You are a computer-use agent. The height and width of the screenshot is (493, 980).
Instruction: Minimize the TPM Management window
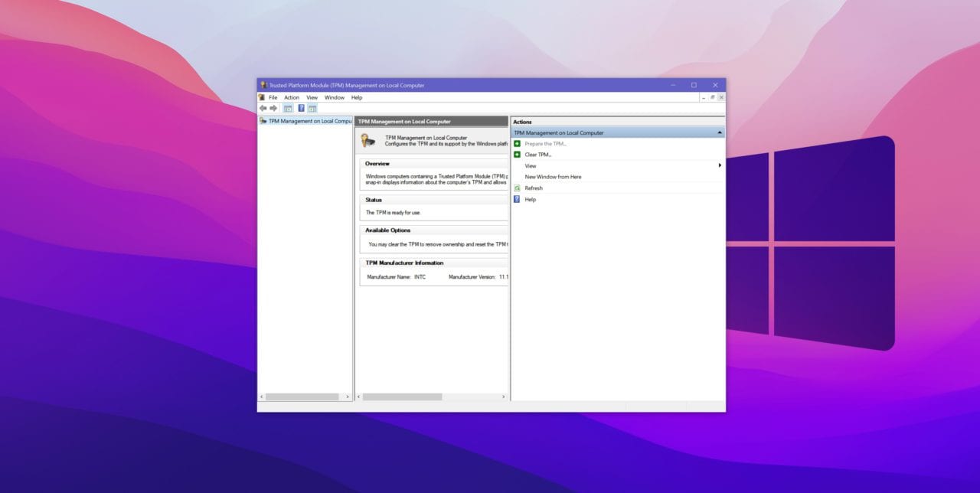pos(673,85)
